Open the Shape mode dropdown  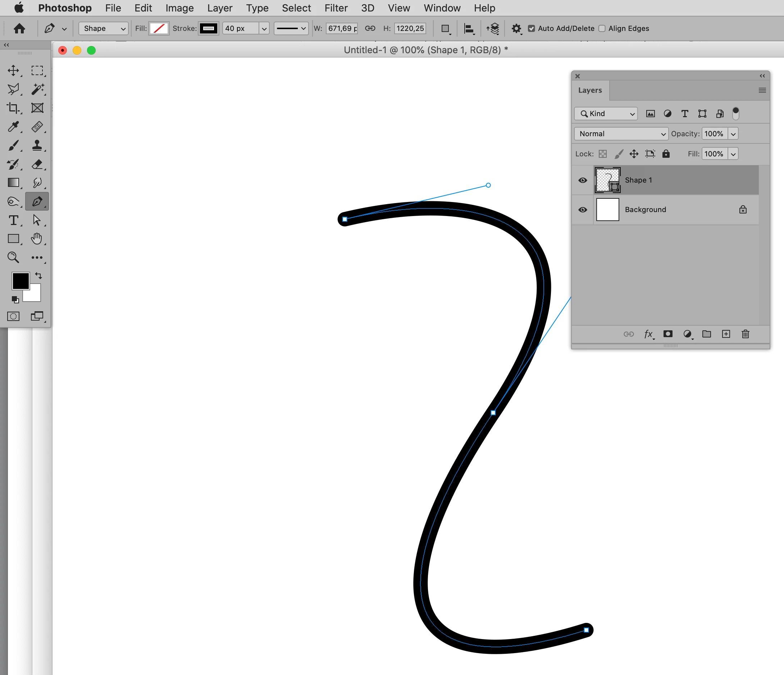tap(104, 28)
